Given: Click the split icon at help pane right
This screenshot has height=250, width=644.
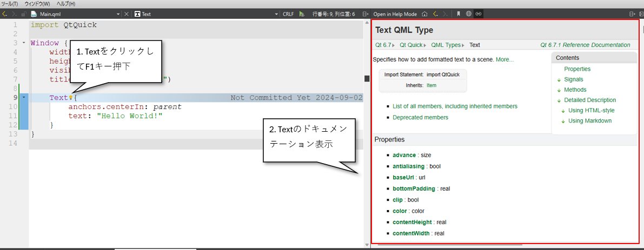Looking at the screenshot, I should [x=632, y=14].
